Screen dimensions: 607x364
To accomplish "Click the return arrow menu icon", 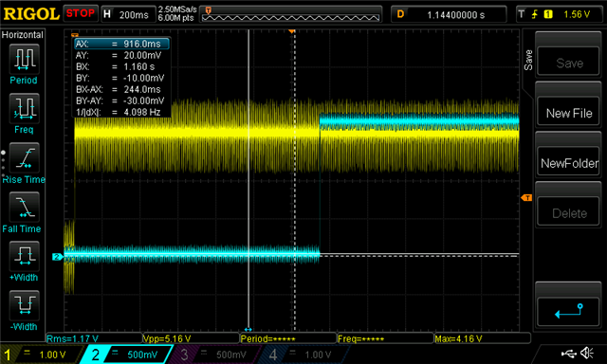I will point(569,312).
